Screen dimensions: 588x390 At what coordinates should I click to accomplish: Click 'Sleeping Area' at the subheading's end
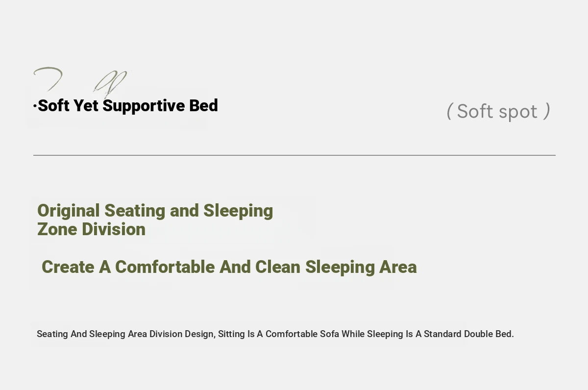click(x=361, y=268)
